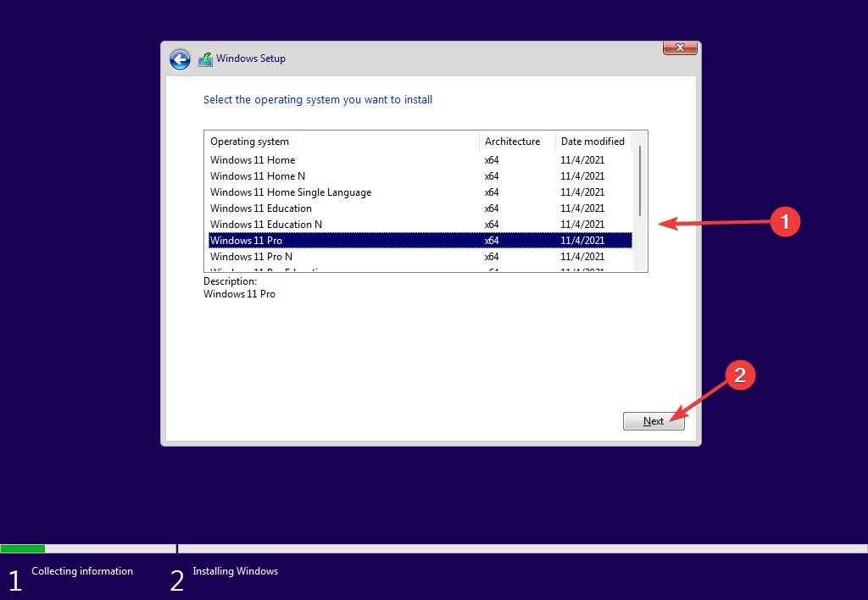Viewport: 868px width, 600px height.
Task: Click the back navigation arrow
Action: [x=180, y=59]
